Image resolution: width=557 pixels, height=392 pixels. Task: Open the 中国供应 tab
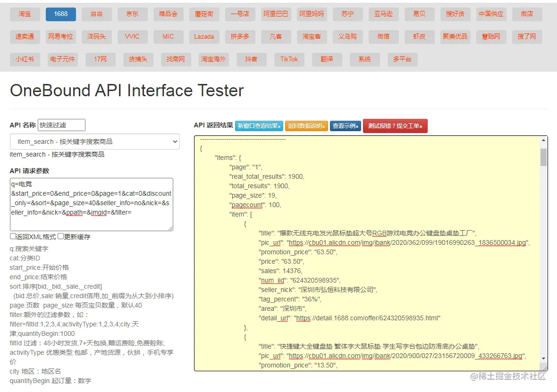pos(491,14)
